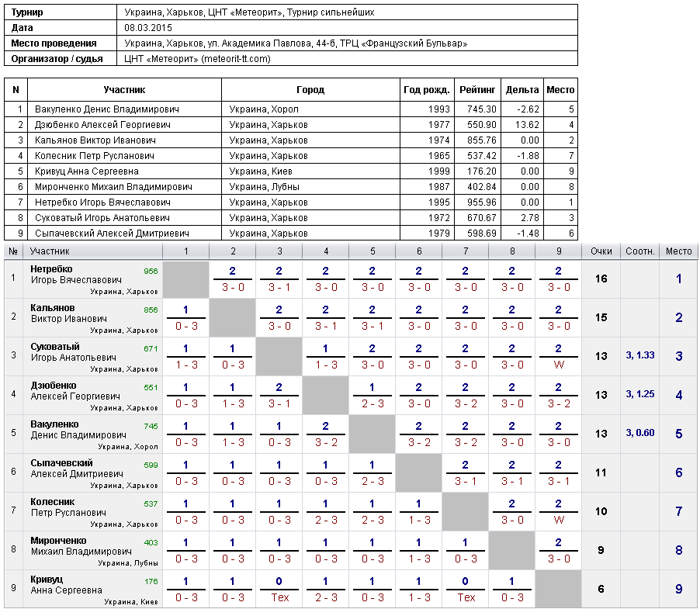Viewport: 700px width, 609px height.
Task: Select participant 'Миронченко Михаил Владимирович' in list
Action: coord(113,187)
